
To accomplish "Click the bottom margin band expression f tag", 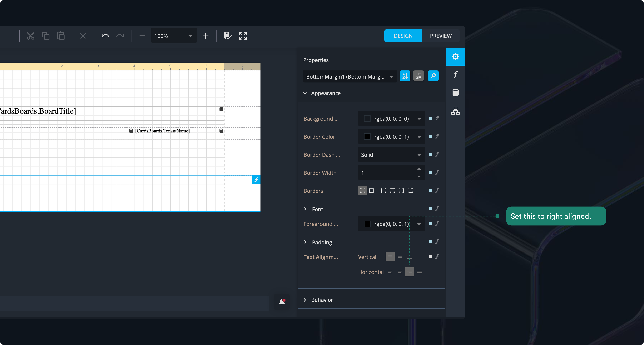I will coord(256,180).
